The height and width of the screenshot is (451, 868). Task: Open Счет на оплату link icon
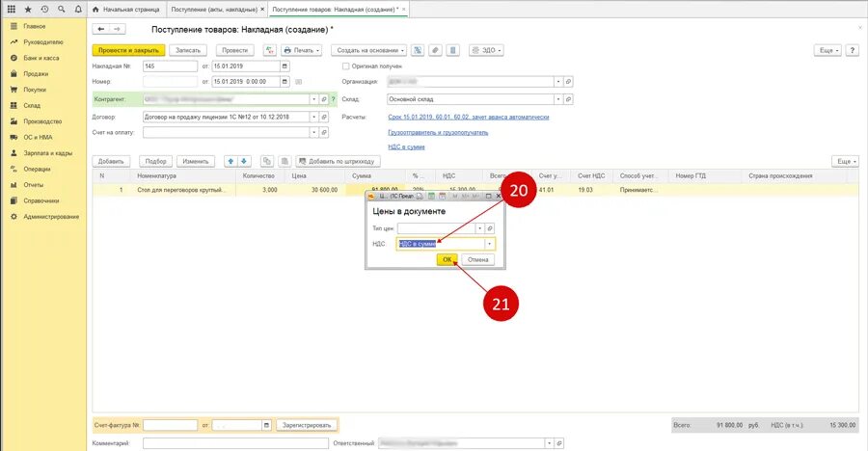324,133
